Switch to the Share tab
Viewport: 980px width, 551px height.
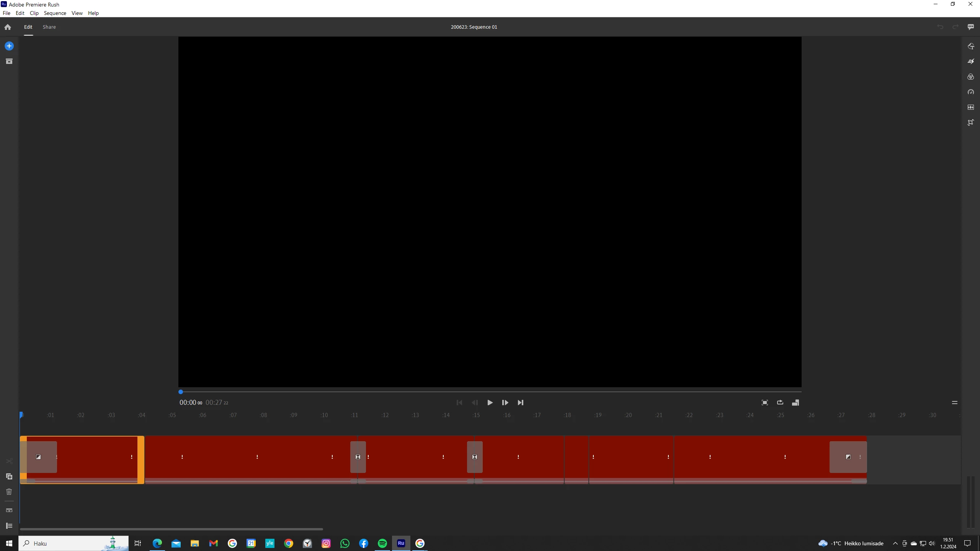(x=49, y=27)
